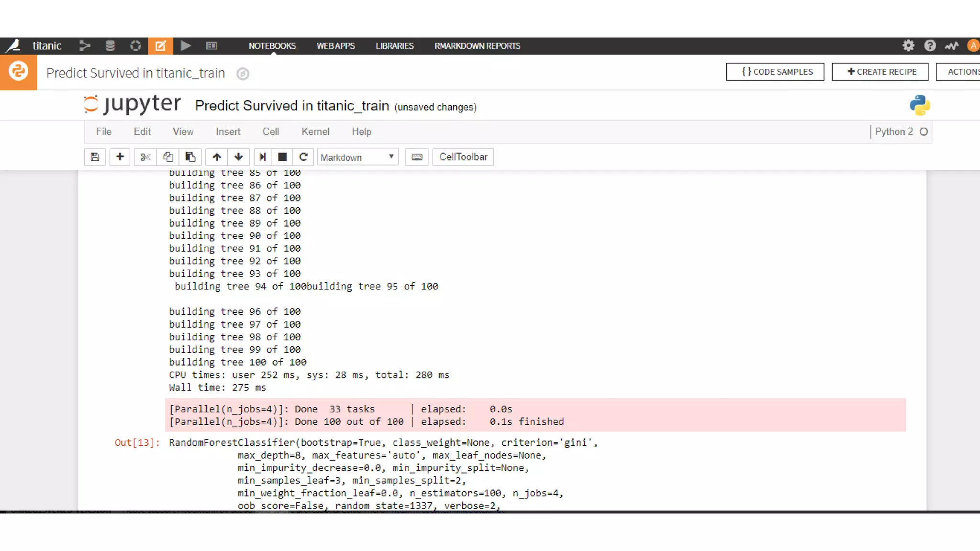Insert cell below with plus icon
Screen dimensions: 980x551
coord(120,157)
